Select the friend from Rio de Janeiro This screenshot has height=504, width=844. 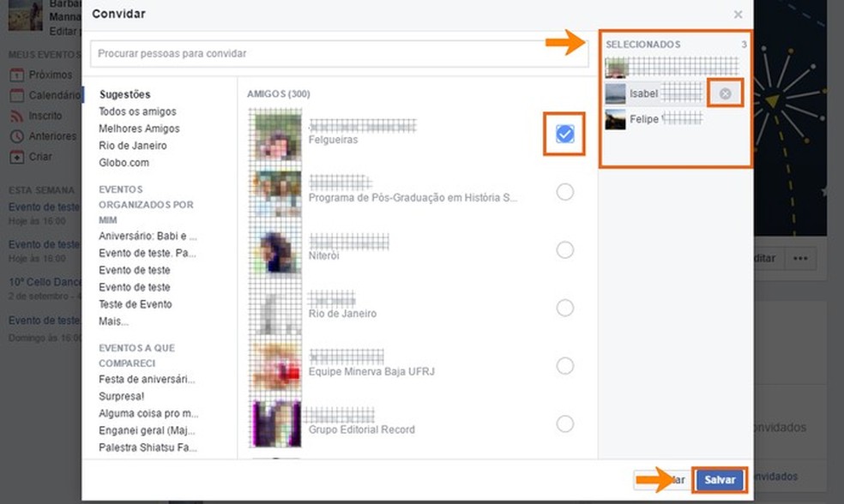[x=564, y=308]
